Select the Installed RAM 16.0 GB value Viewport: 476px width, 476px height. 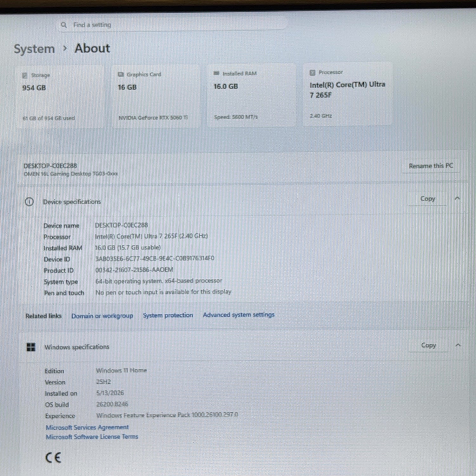point(226,86)
